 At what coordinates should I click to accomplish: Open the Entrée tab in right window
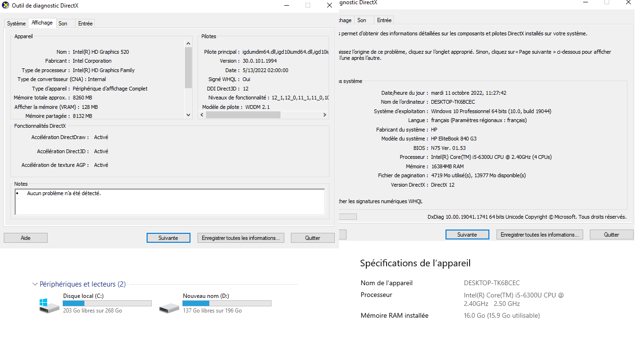384,20
